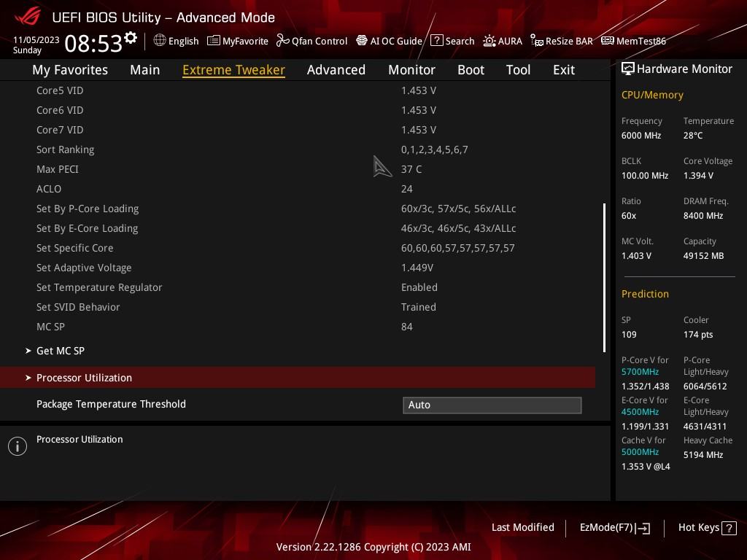Viewport: 747px width, 560px height.
Task: Open MyFavorite shortcut
Action: point(238,41)
